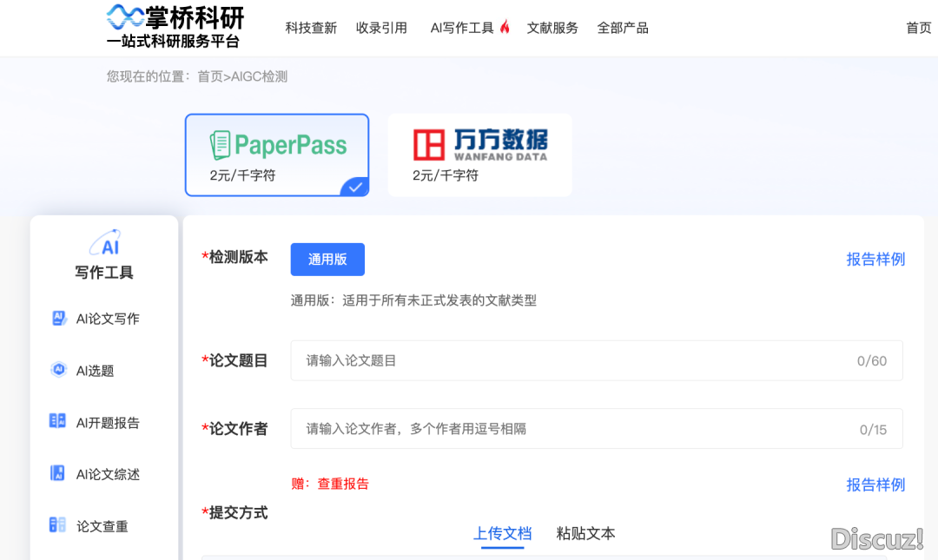Click the 论文查重 icon in sidebar
938x560 pixels.
pyautogui.click(x=57, y=525)
